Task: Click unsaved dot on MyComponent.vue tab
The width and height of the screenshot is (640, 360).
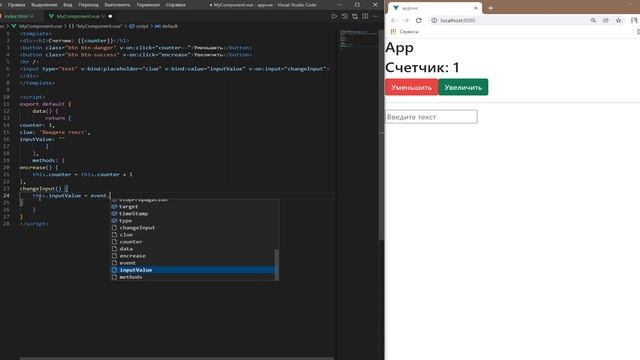Action: coord(110,16)
